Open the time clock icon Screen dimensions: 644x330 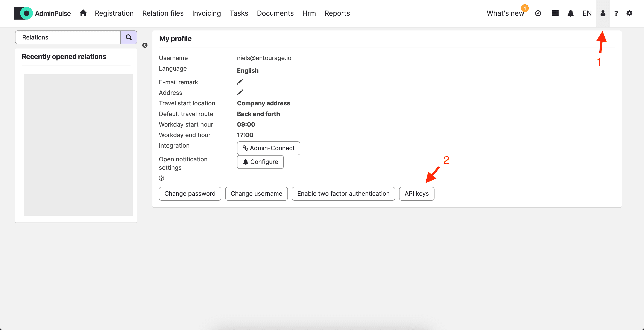(x=538, y=13)
